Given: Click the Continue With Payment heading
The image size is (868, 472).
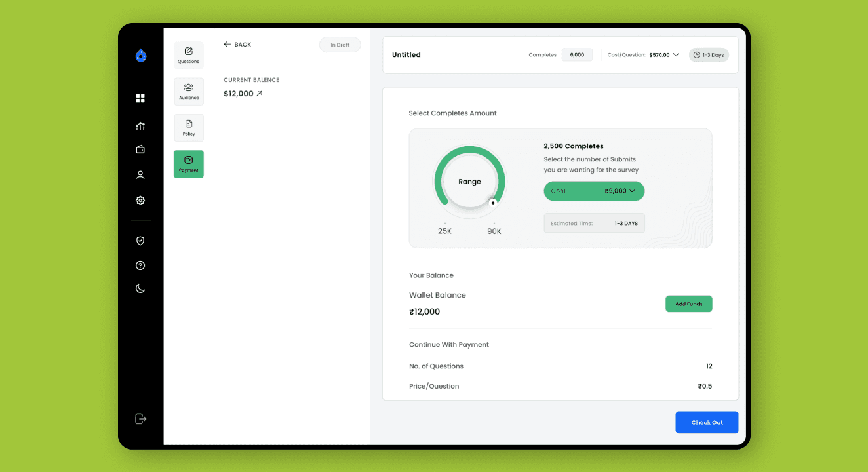Looking at the screenshot, I should tap(449, 345).
